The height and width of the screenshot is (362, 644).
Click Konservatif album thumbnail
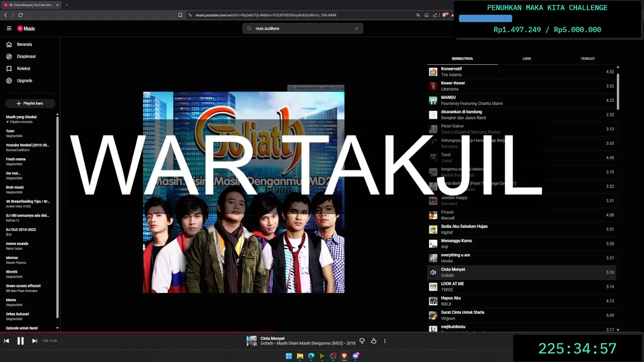[x=433, y=72]
